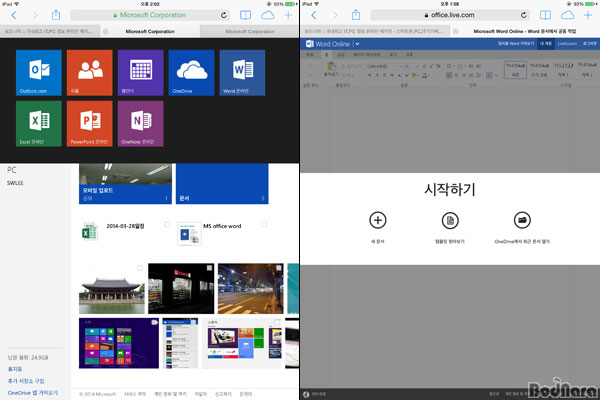Open the palace photo thumbnail
600x400 pixels.
pos(112,289)
